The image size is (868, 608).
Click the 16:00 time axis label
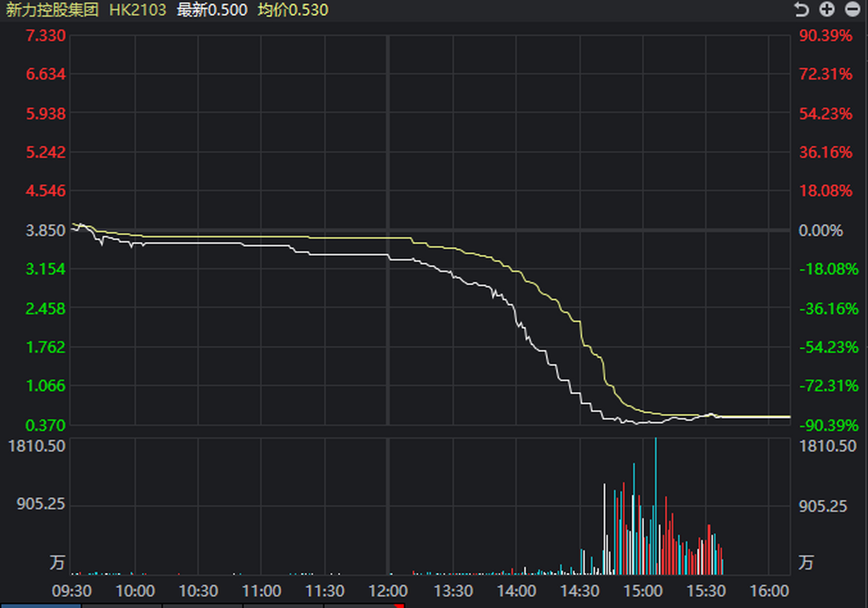click(769, 591)
